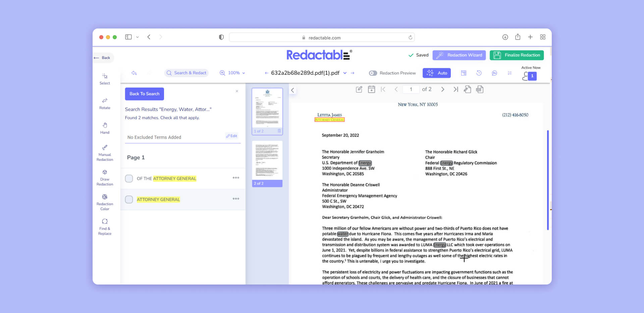Click the rotate page document icon
Viewport: 644px width, 313px height.
coord(468,89)
